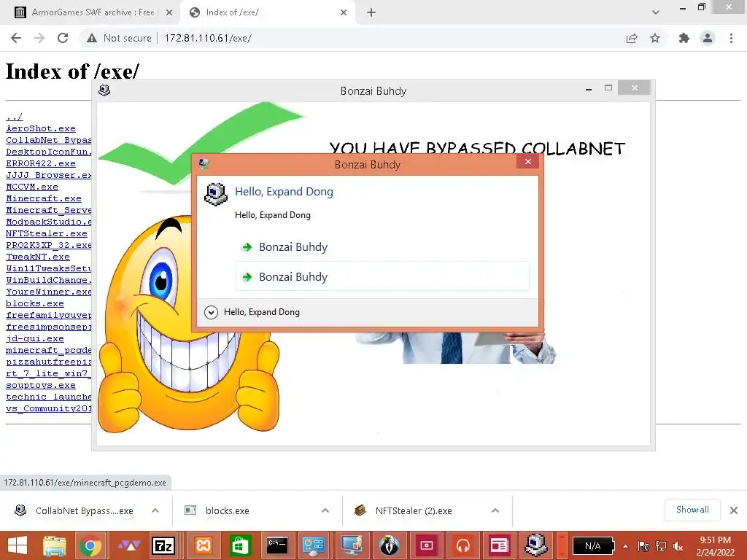The height and width of the screenshot is (560, 747).
Task: Open a new browser tab
Action: pos(371,12)
